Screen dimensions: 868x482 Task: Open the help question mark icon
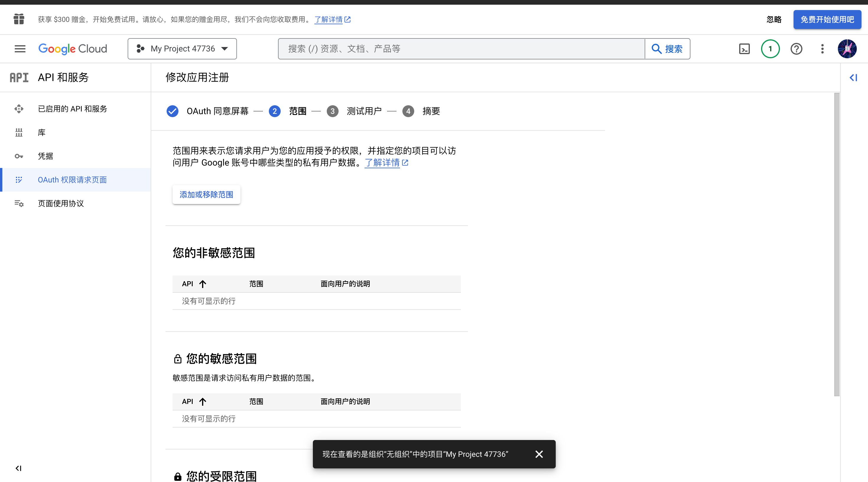click(796, 49)
